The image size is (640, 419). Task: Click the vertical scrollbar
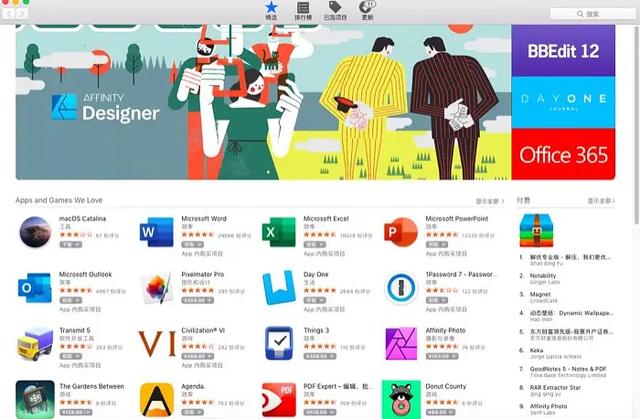coord(637,124)
